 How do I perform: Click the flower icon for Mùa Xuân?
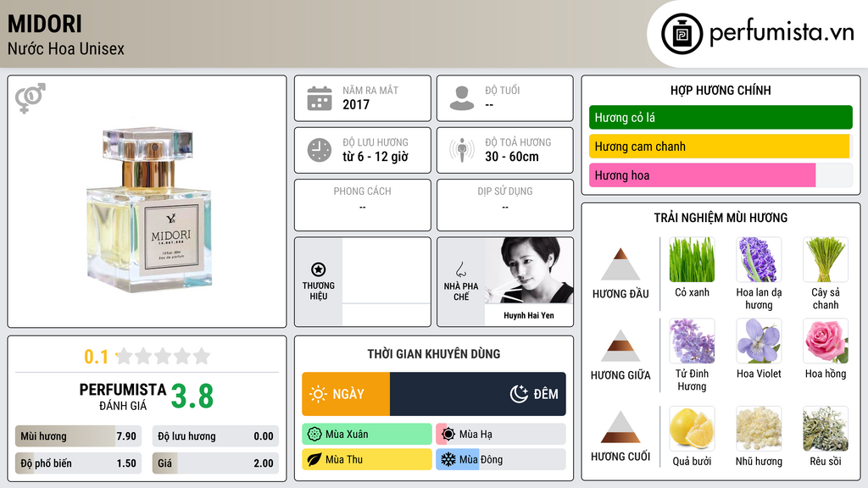tap(314, 435)
